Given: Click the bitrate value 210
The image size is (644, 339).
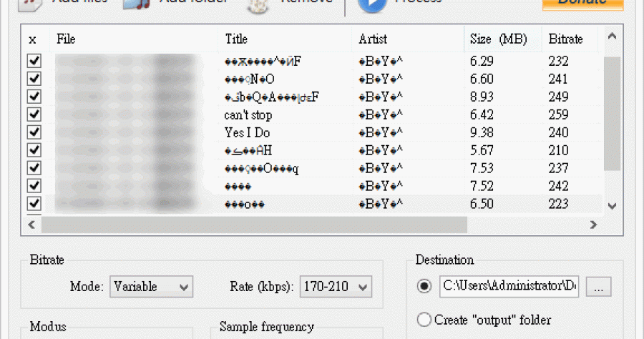Looking at the screenshot, I should [559, 150].
